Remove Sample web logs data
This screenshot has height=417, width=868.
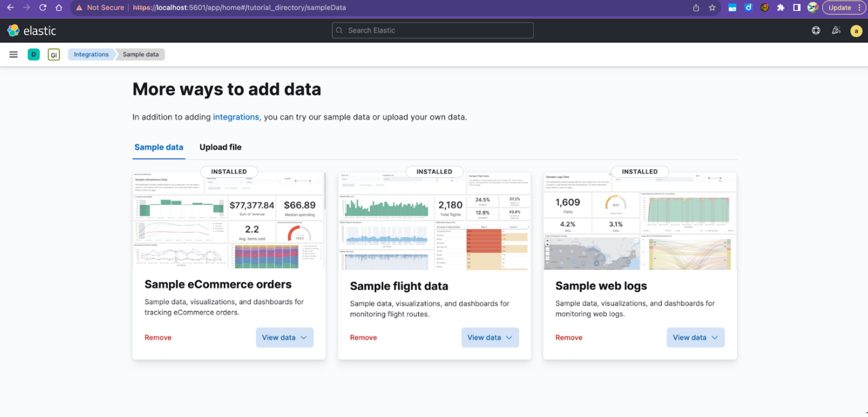pos(569,337)
